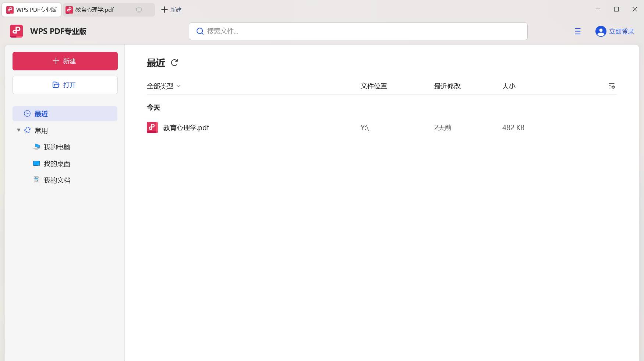644x361 pixels.
Task: Click the screen icon on the 教育心理学.pdf tab
Action: (139, 10)
